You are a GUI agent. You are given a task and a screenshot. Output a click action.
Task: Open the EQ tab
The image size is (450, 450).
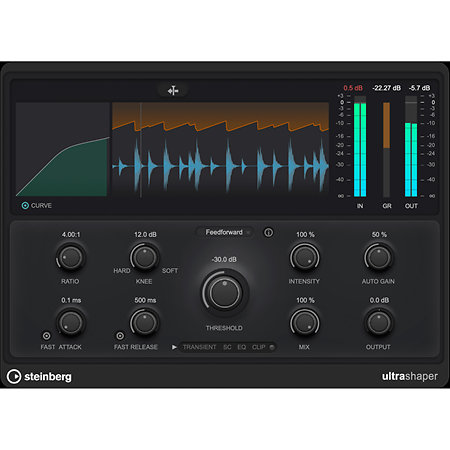[x=241, y=347]
